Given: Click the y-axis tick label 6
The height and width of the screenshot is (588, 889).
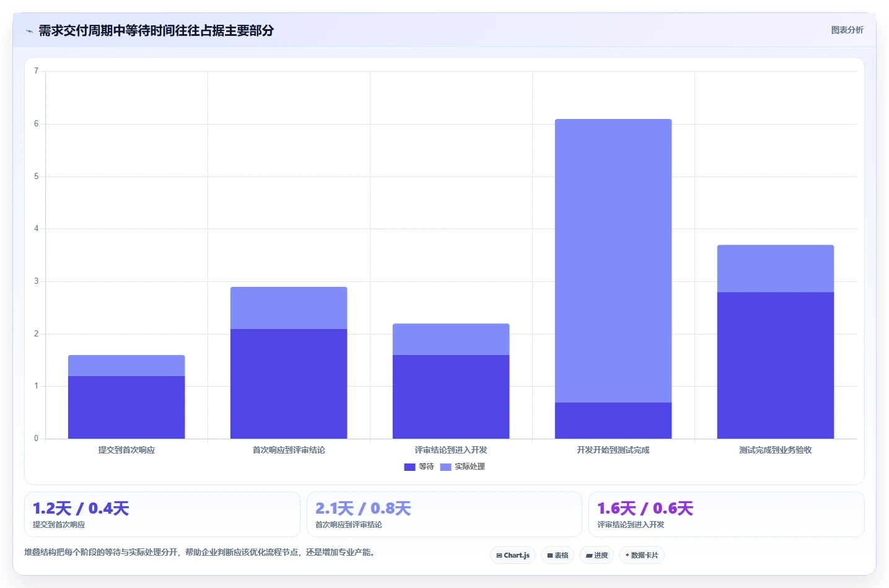Looking at the screenshot, I should pos(36,124).
